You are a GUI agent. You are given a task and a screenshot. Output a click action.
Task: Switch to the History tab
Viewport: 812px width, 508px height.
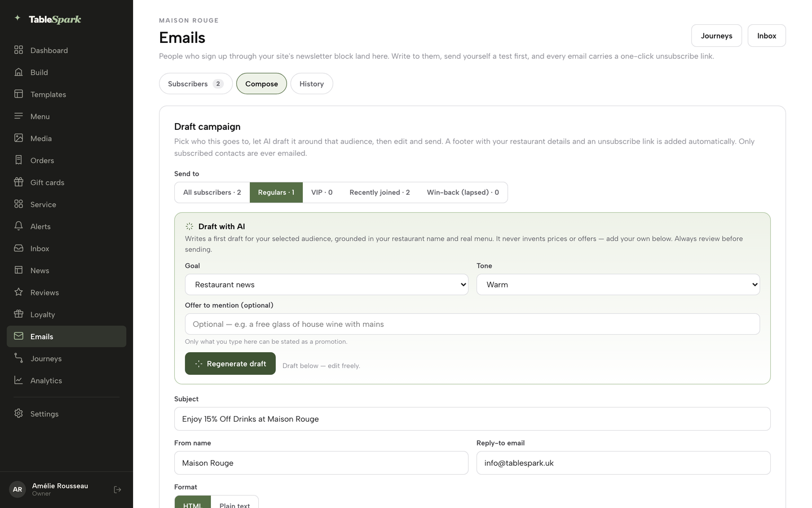pyautogui.click(x=312, y=84)
